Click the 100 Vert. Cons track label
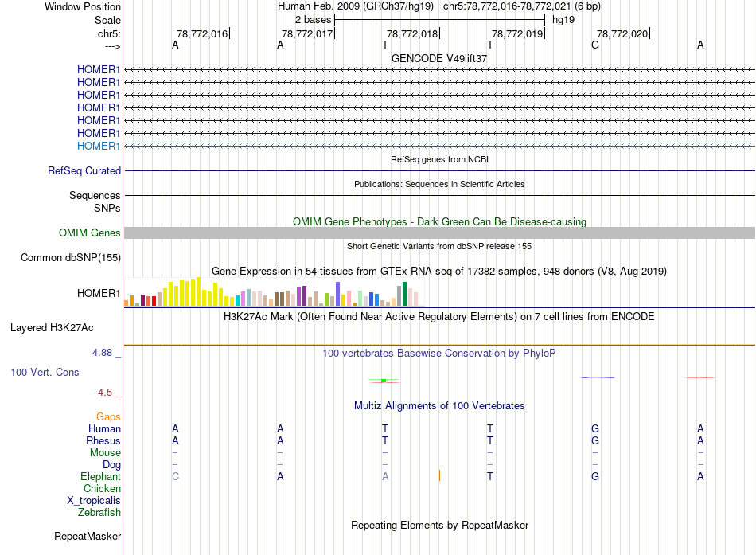756x555 pixels. click(45, 372)
